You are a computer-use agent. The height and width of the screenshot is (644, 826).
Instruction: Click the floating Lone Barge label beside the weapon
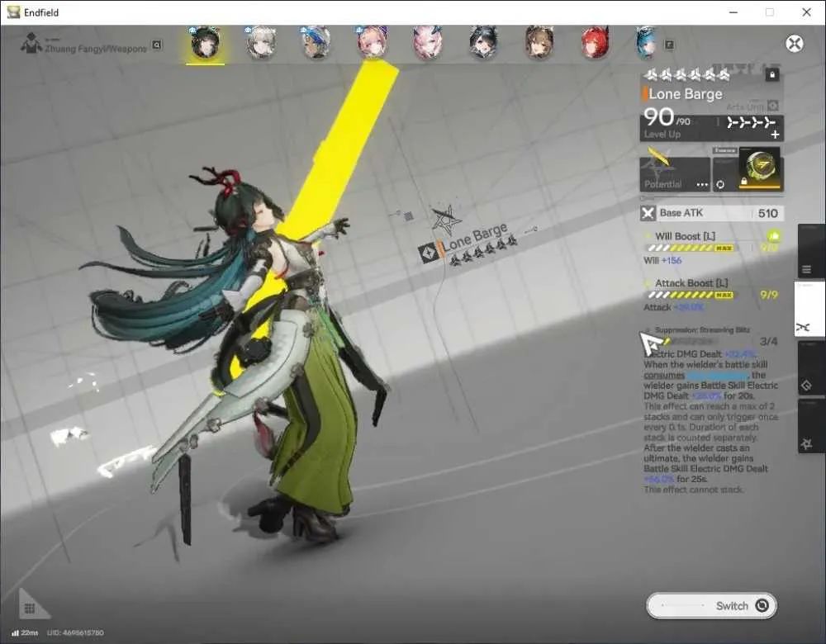[475, 238]
